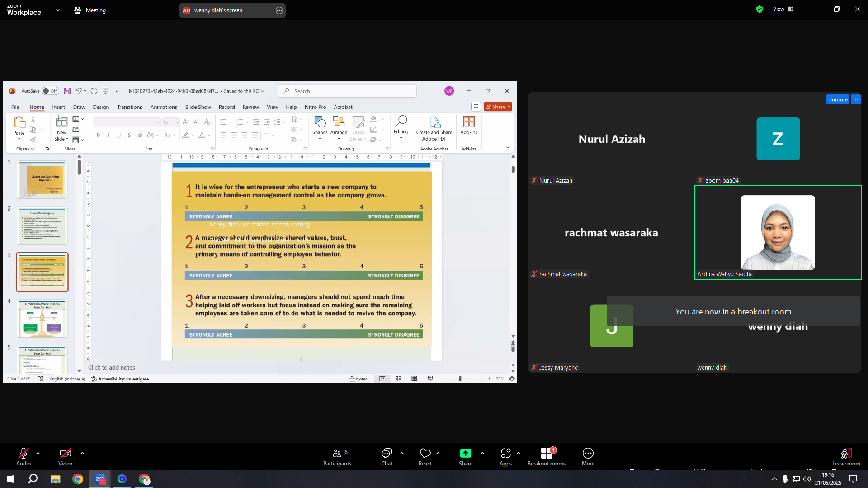Open the File menu
The height and width of the screenshot is (488, 868).
[x=15, y=107]
